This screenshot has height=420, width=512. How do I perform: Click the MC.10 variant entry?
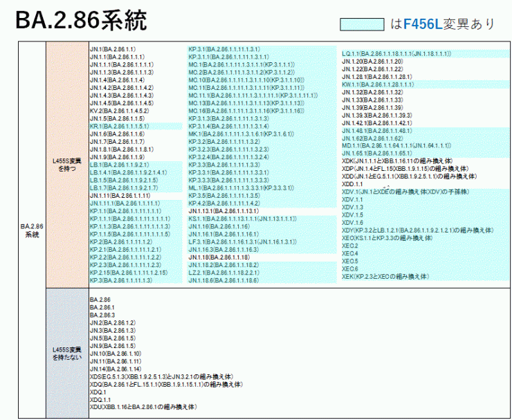click(239, 80)
